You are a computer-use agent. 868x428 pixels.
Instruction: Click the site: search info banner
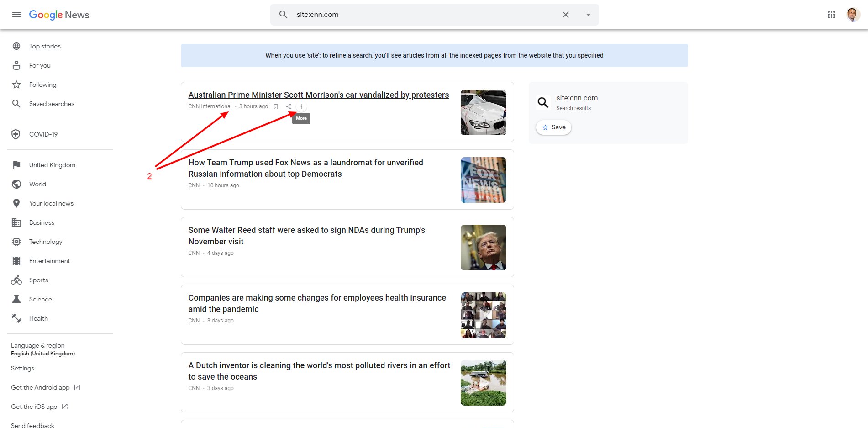tap(434, 55)
